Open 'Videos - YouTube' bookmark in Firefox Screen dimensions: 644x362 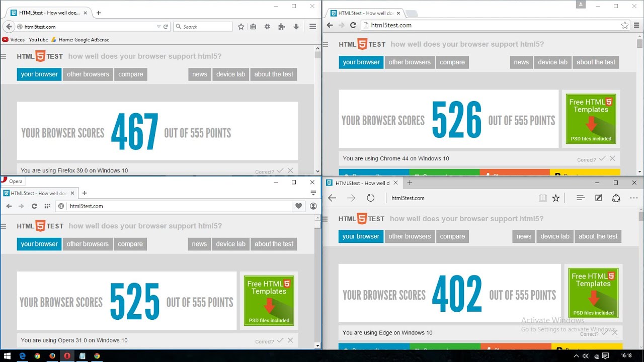point(25,40)
